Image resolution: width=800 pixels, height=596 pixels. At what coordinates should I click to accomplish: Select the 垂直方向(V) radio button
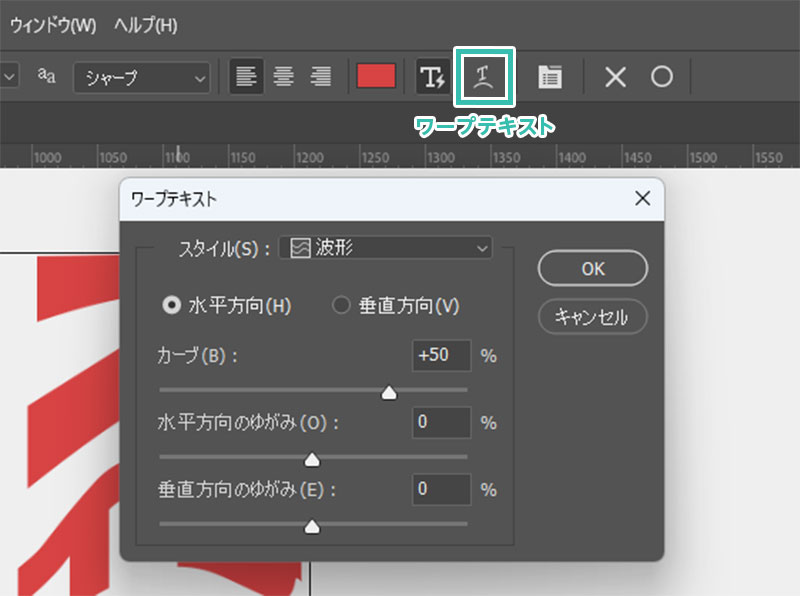341,305
